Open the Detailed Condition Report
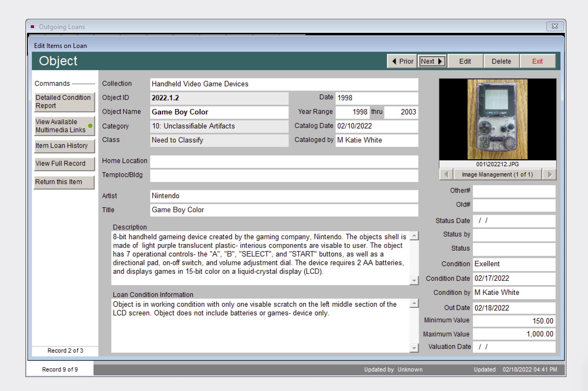This screenshot has height=391, width=588. [64, 102]
